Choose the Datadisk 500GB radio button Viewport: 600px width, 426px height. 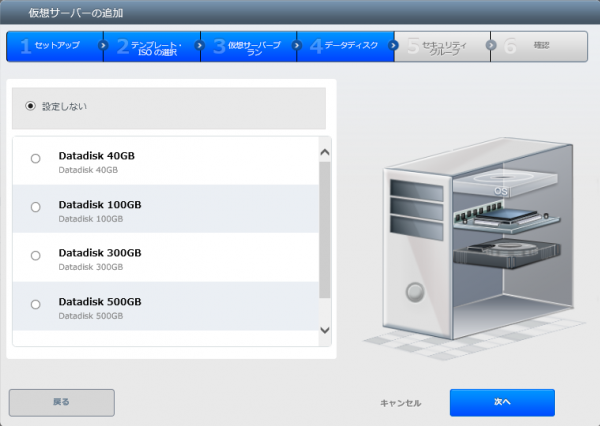pos(36,304)
